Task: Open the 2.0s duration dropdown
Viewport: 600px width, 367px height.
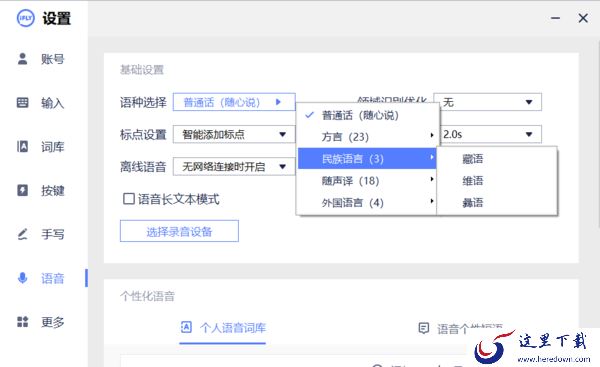Action: pyautogui.click(x=491, y=134)
